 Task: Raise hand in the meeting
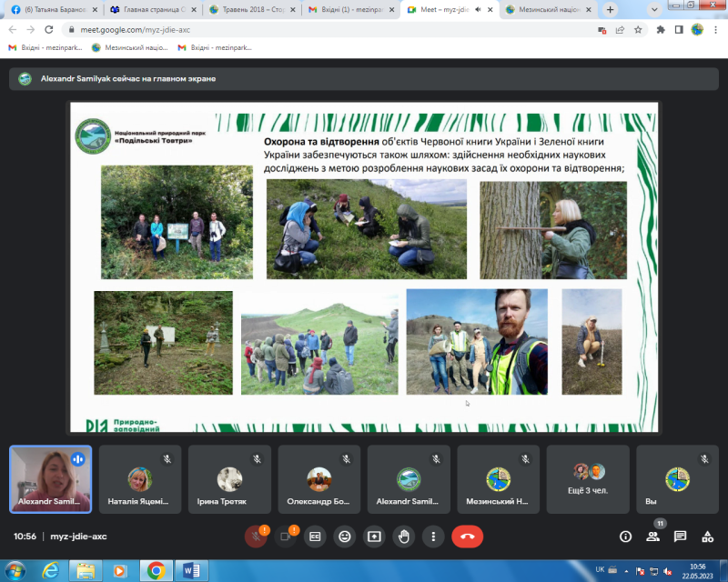coord(404,537)
